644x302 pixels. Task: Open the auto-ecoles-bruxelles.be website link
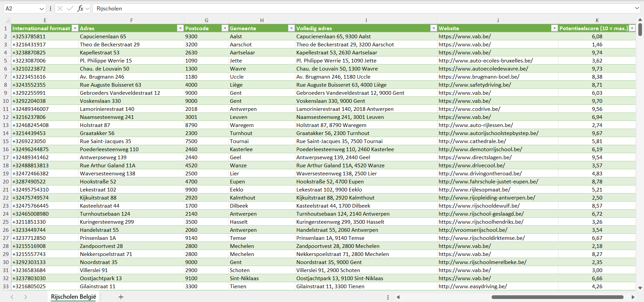[x=485, y=61]
